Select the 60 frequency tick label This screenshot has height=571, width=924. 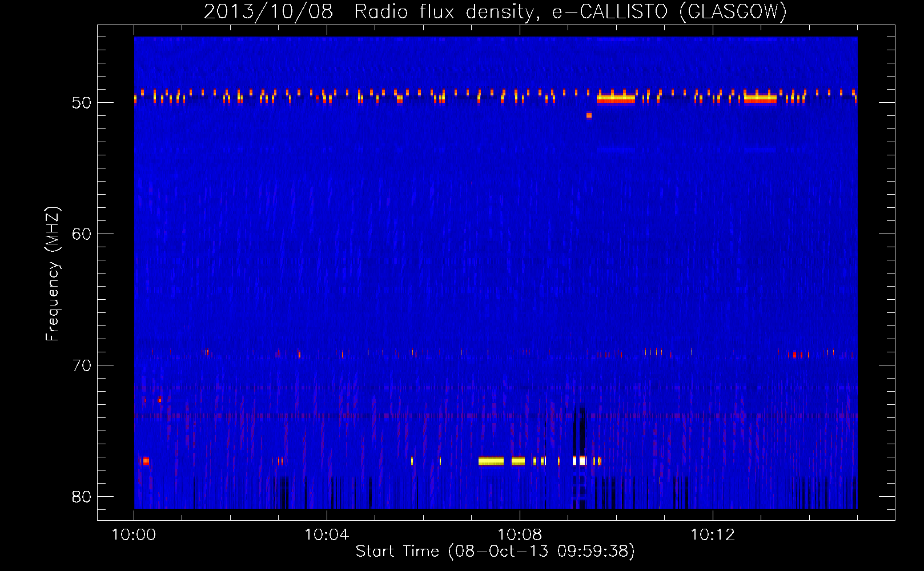click(x=82, y=234)
